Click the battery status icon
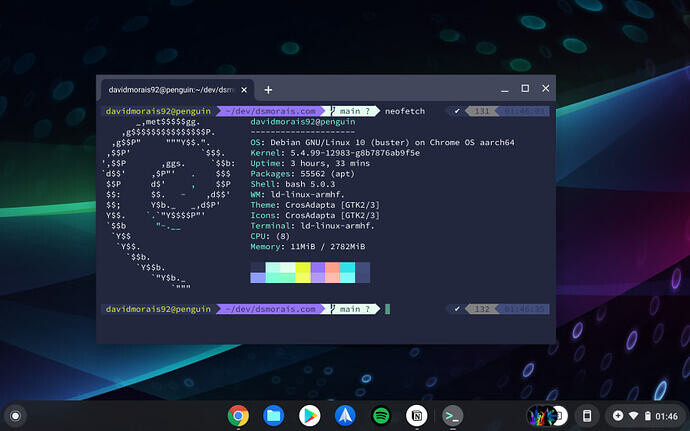690x431 pixels. click(648, 416)
